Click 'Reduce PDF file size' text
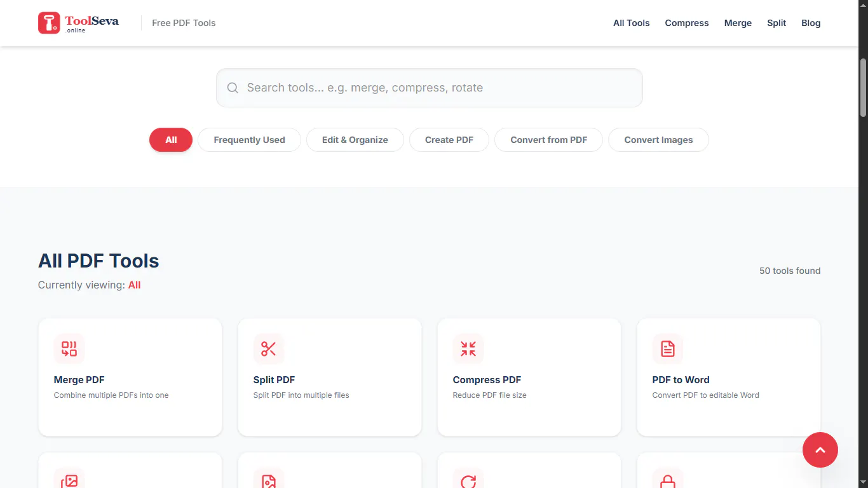Image resolution: width=868 pixels, height=488 pixels. pos(490,395)
